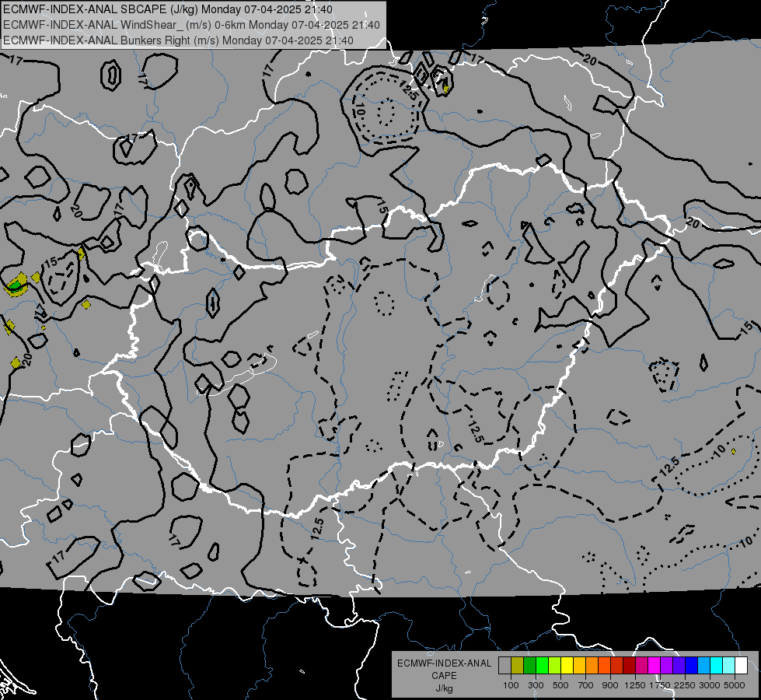Click the 700 legend value
The width and height of the screenshot is (761, 700).
pyautogui.click(x=586, y=685)
